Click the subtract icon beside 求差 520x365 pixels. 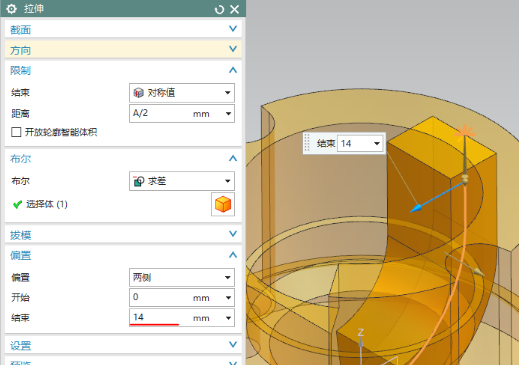pyautogui.click(x=138, y=181)
